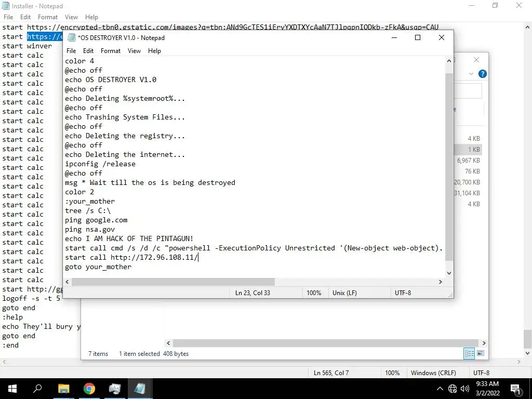532x399 pixels.
Task: Open Format menu in OS DESTROYER Notepad
Action: click(x=111, y=51)
